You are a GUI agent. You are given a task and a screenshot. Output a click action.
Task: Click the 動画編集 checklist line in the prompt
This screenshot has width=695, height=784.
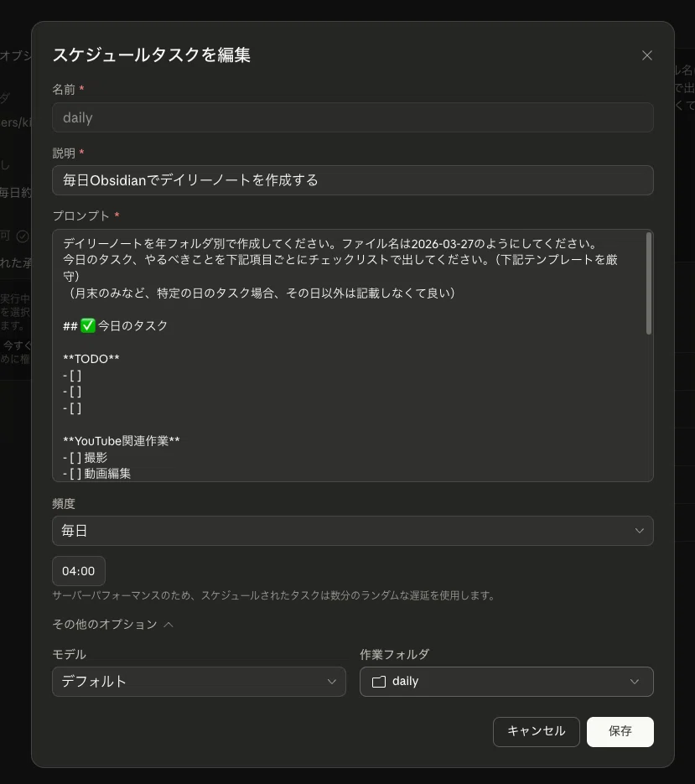(97, 474)
